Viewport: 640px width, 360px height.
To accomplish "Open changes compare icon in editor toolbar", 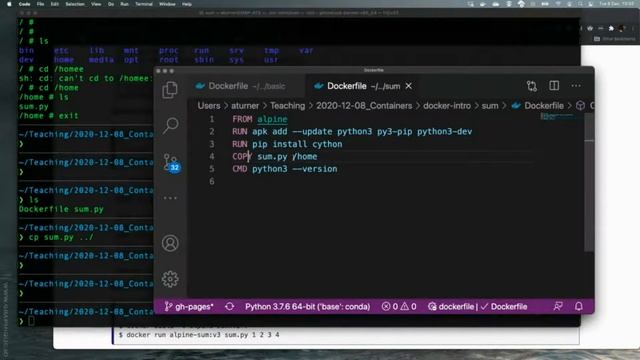I will pos(532,86).
